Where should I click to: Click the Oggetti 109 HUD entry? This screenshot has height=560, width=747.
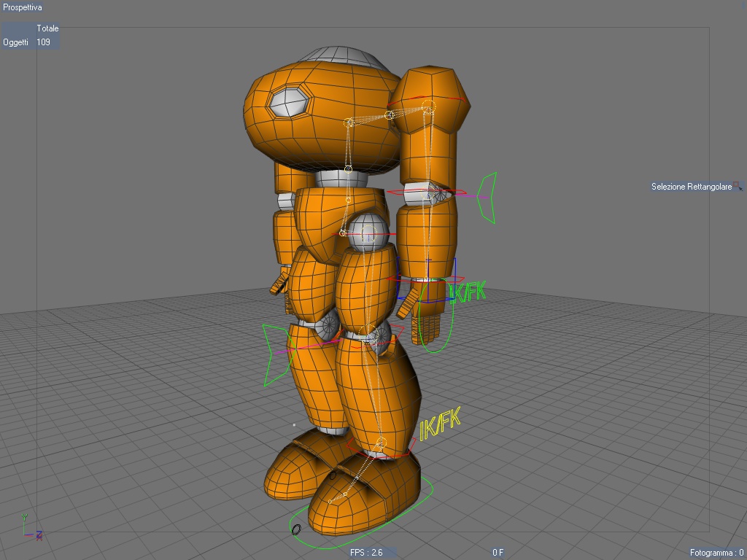(x=27, y=42)
